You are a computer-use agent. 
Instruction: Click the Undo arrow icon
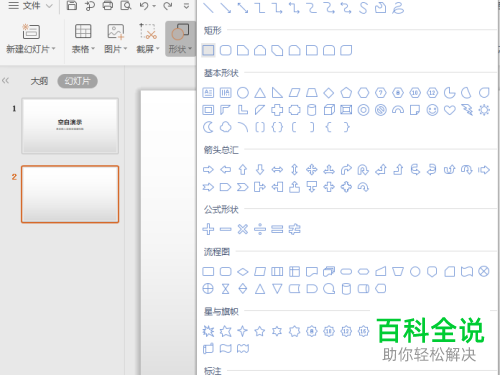click(x=144, y=6)
